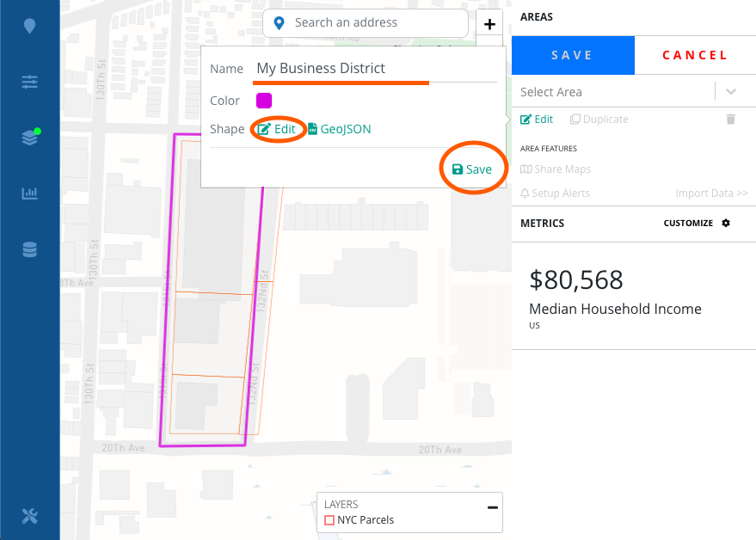Click the blue SAVE button
The width and height of the screenshot is (756, 540).
pos(573,55)
